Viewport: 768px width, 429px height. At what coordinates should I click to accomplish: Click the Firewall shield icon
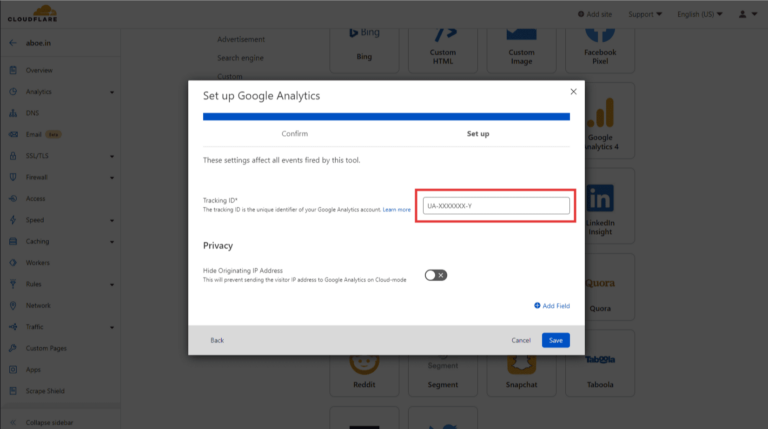13,177
